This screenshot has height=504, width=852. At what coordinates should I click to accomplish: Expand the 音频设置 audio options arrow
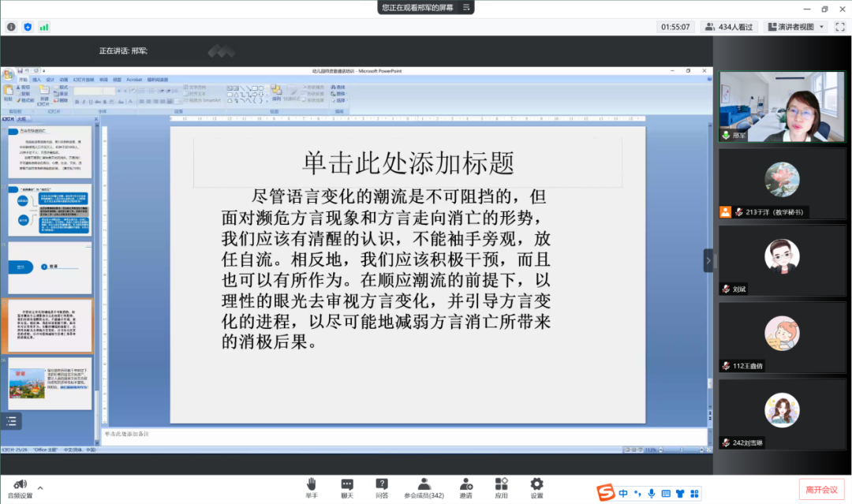point(40,488)
